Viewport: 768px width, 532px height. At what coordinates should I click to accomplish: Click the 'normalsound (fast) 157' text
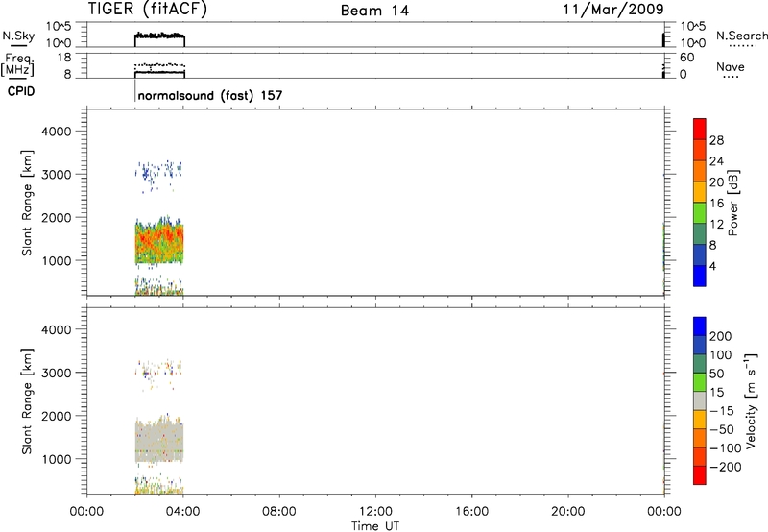210,95
